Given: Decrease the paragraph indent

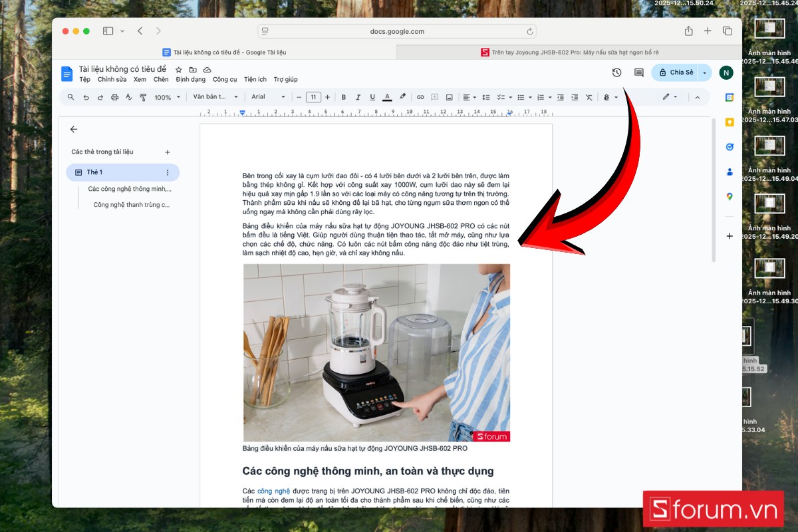Looking at the screenshot, I should pos(561,97).
